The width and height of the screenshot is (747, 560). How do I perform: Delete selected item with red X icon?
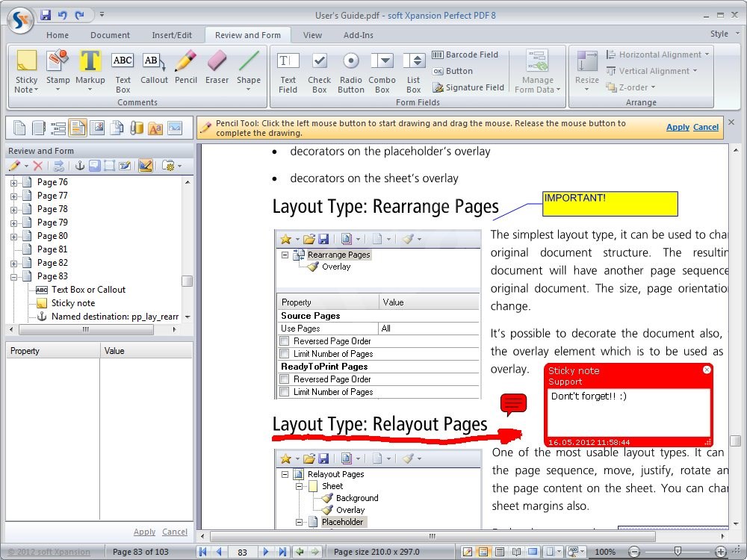(38, 166)
